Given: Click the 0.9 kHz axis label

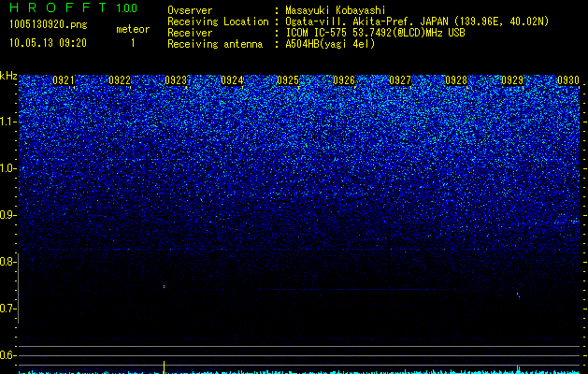Looking at the screenshot, I should coord(8,215).
